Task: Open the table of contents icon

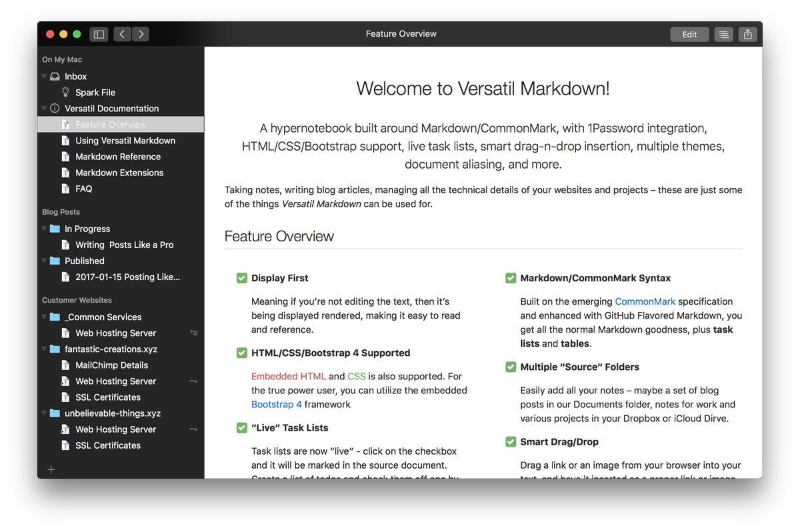Action: 723,35
